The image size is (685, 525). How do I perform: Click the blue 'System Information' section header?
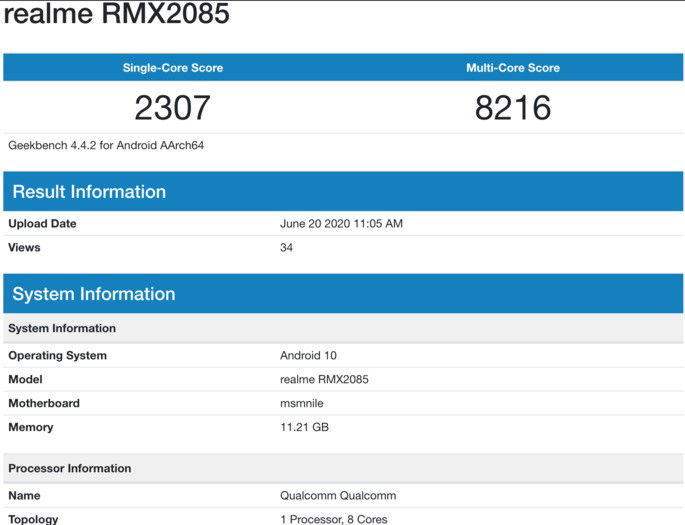[343, 294]
